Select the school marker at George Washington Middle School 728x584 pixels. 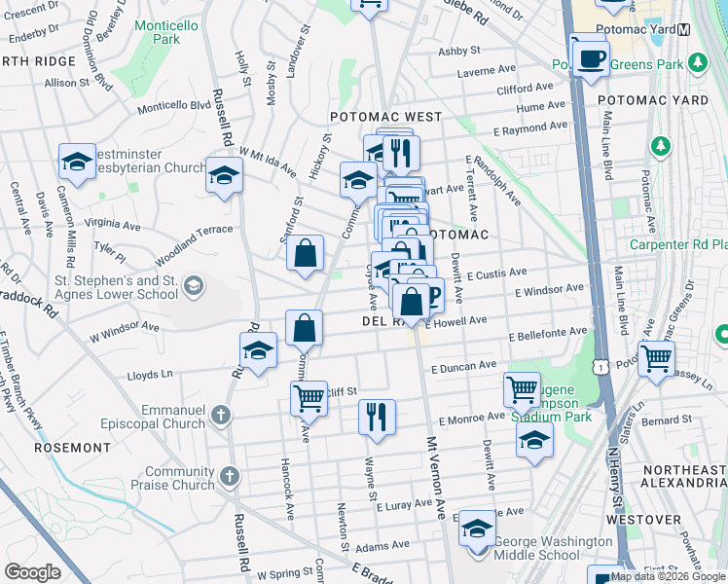pos(477,529)
